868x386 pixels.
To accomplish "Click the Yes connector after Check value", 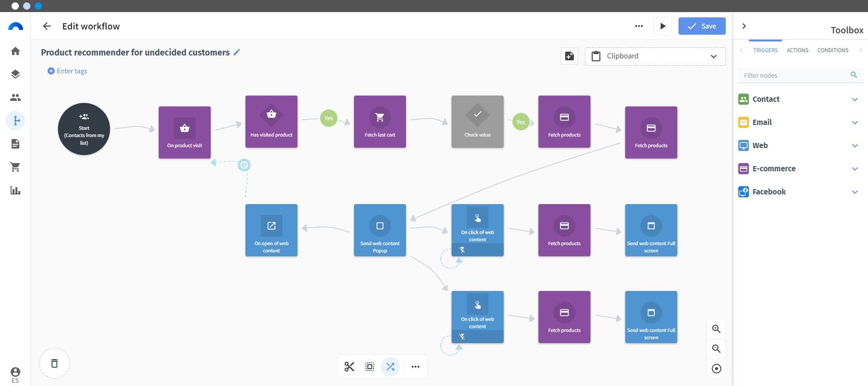I will (x=521, y=122).
